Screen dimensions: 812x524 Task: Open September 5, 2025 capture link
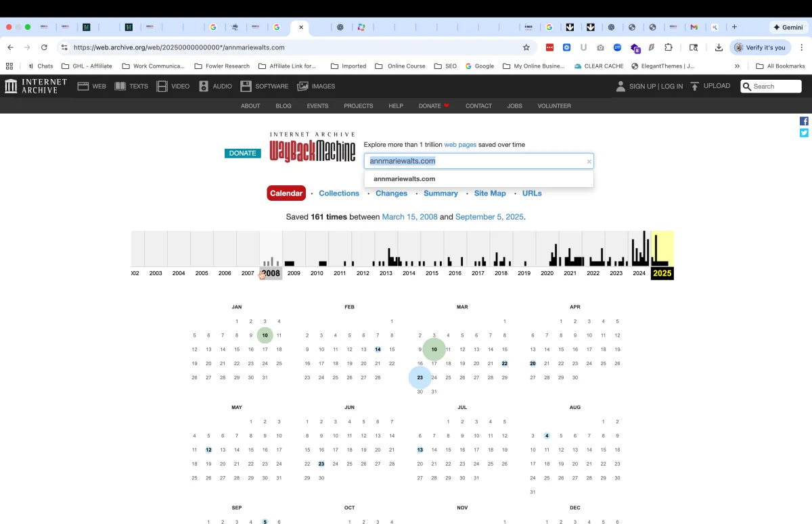489,217
